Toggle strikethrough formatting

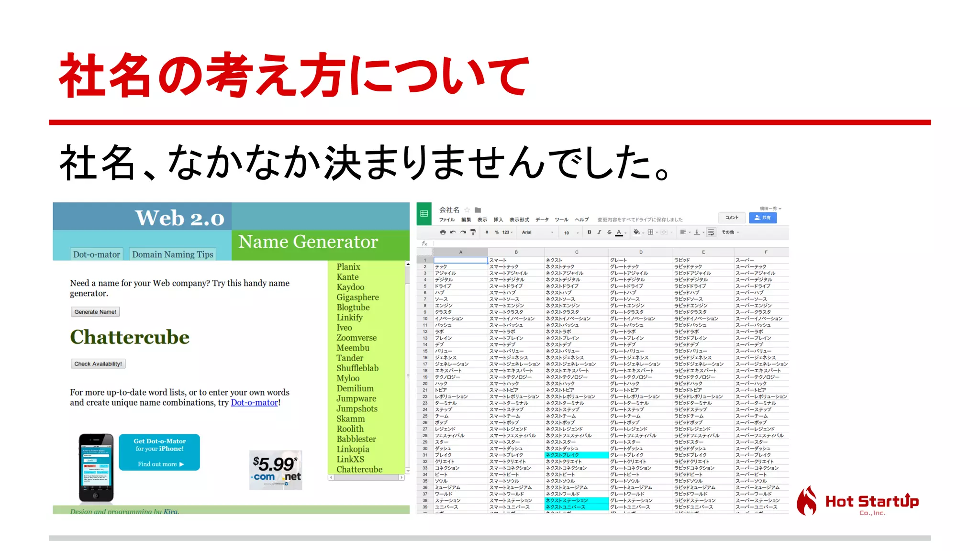pyautogui.click(x=609, y=232)
